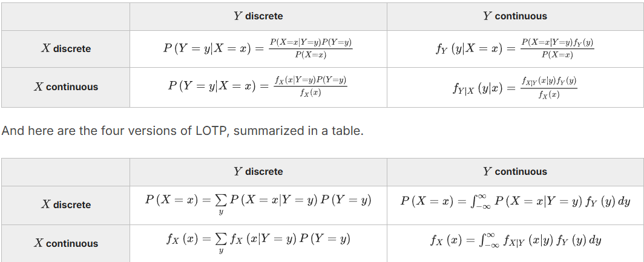Click the formula P(Y=y|X=x) with P(X=x) denominator
The width and height of the screenshot is (644, 262).
(x=258, y=48)
